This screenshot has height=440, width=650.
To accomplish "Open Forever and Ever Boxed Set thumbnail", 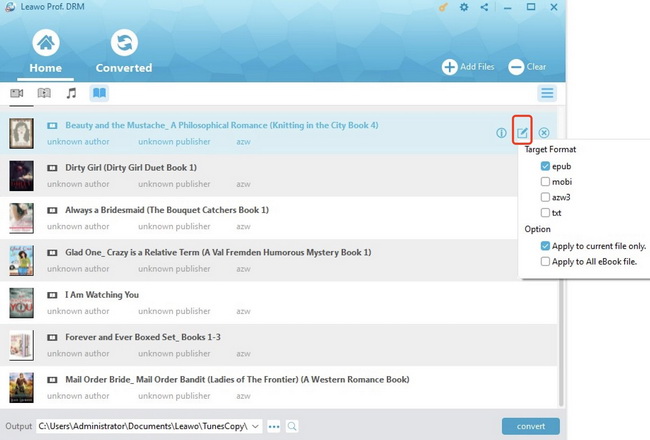I will pyautogui.click(x=22, y=345).
